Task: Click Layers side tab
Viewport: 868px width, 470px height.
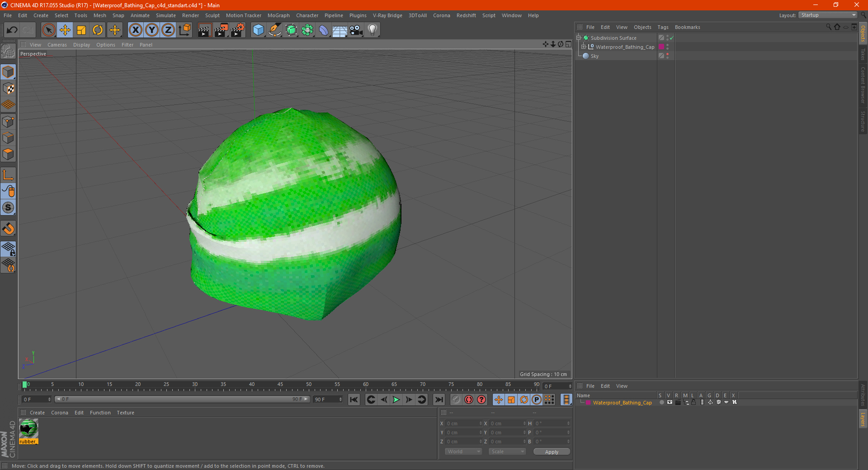Action: point(863,419)
